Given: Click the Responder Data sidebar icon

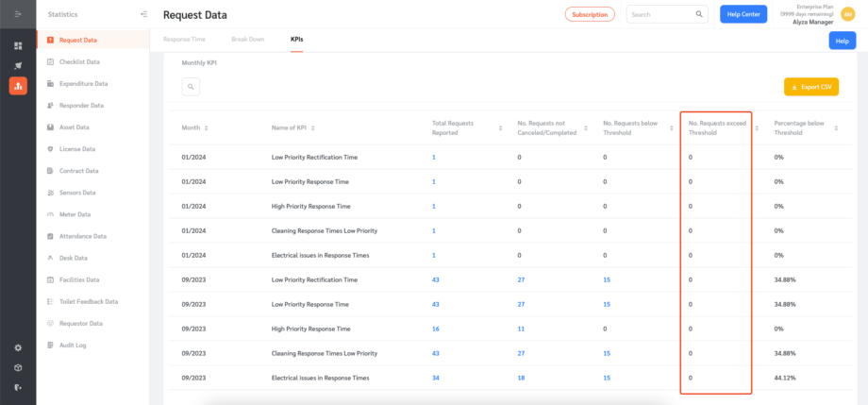Looking at the screenshot, I should [50, 106].
